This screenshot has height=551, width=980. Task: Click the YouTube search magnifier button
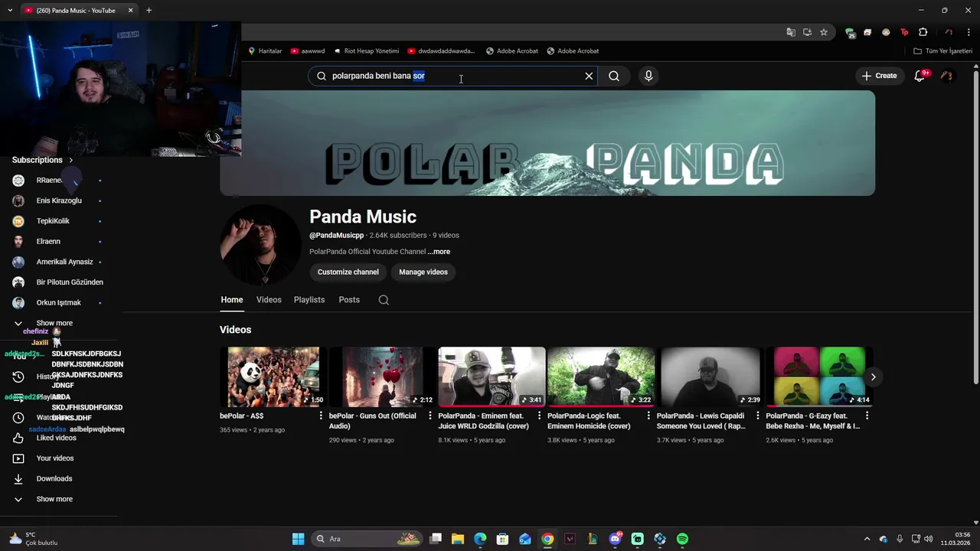point(614,76)
